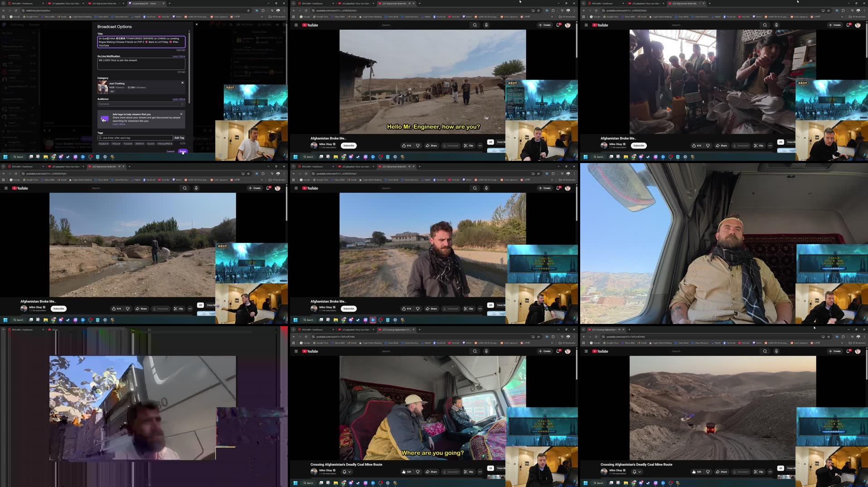Image resolution: width=868 pixels, height=487 pixels.
Task: Toggle the notification bell on Crossing Afghanistan video
Action: pyautogui.click(x=344, y=472)
